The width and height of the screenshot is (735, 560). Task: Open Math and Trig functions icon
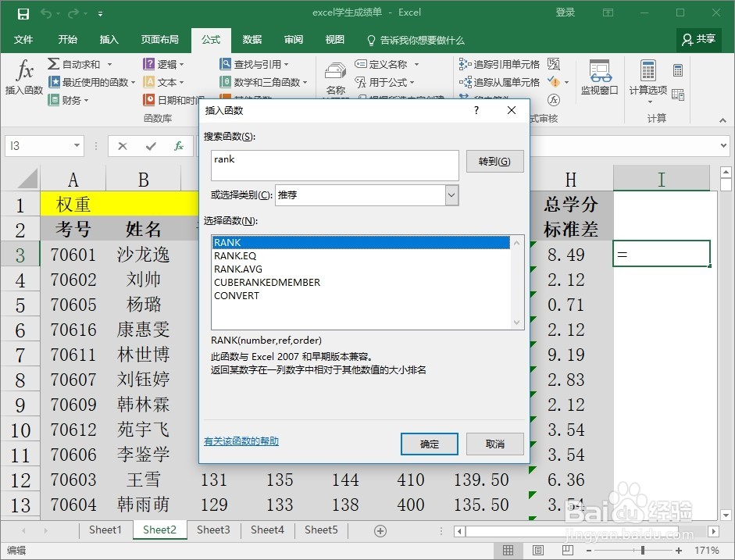click(x=226, y=82)
